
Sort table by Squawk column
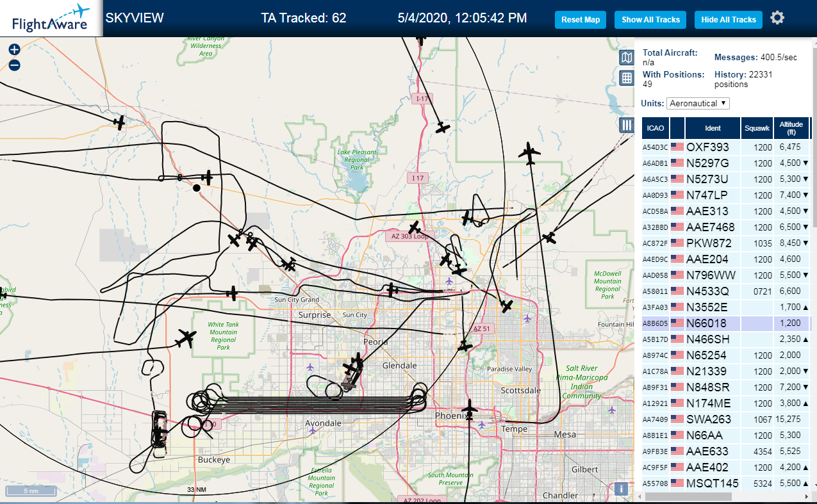(757, 128)
